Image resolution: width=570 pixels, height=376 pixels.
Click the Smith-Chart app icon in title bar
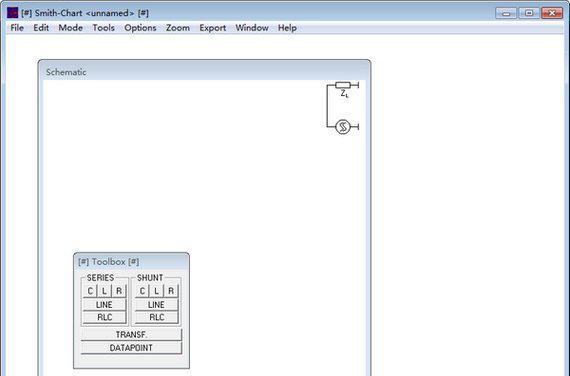(12, 13)
